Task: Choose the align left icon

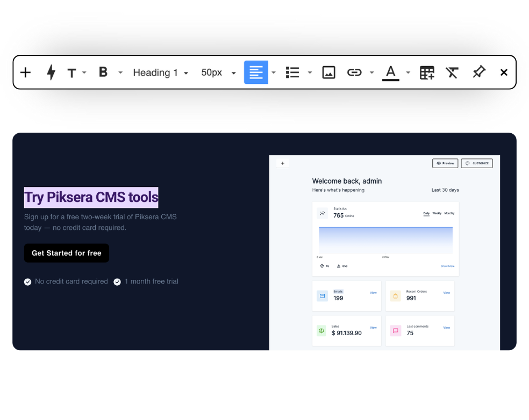Action: coord(256,72)
